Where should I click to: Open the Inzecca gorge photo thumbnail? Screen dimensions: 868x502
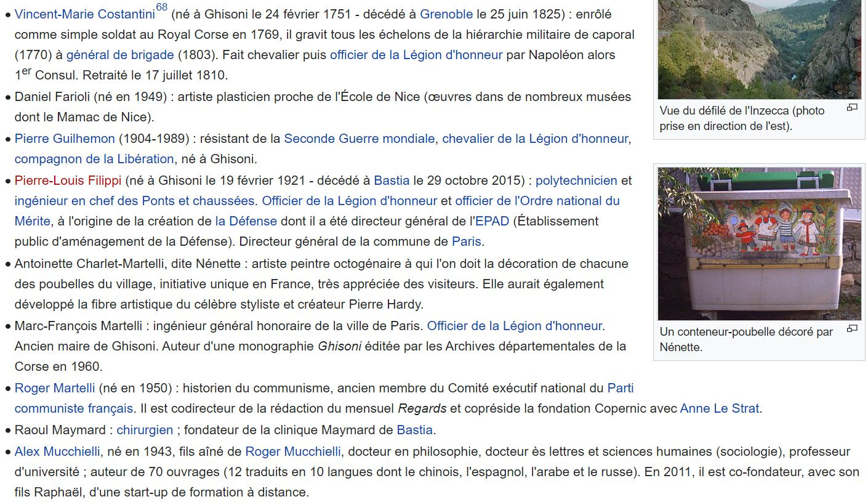coord(760,49)
